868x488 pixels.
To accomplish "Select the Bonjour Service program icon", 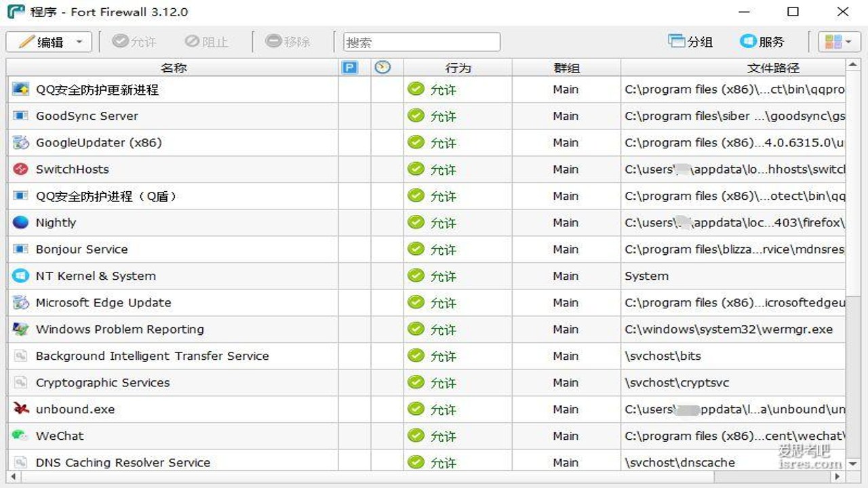I will pos(21,249).
